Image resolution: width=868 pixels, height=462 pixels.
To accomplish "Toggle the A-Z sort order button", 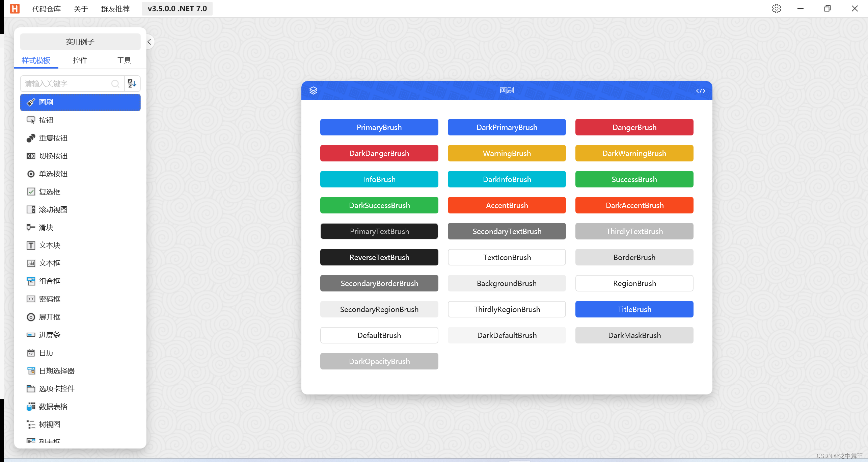I will click(x=132, y=83).
